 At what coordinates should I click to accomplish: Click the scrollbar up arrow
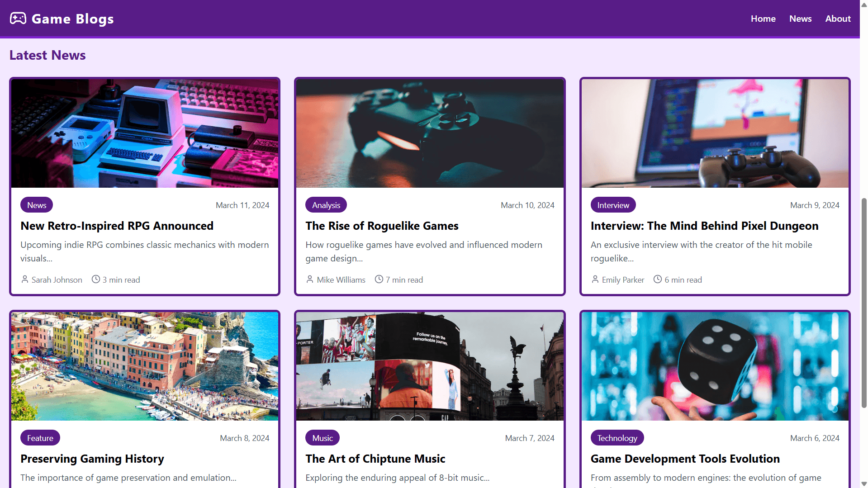[x=864, y=5]
